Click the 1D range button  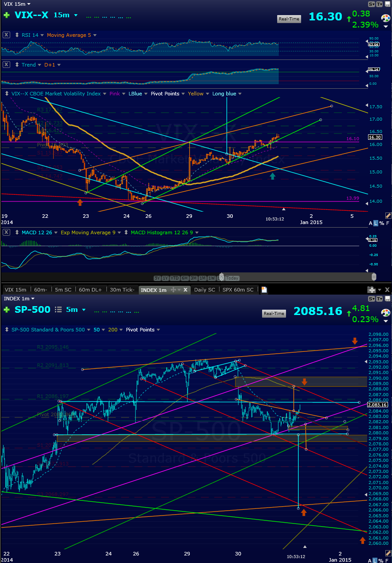tap(220, 278)
